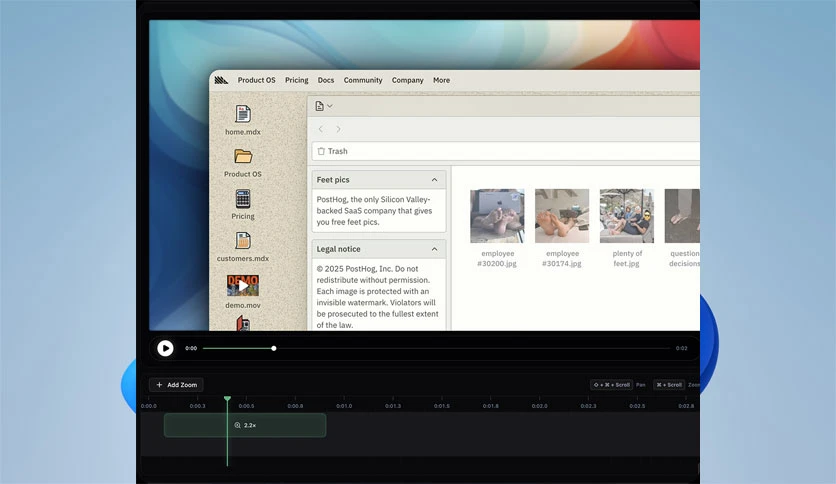836x484 pixels.
Task: Open the Company menu item
Action: [407, 80]
